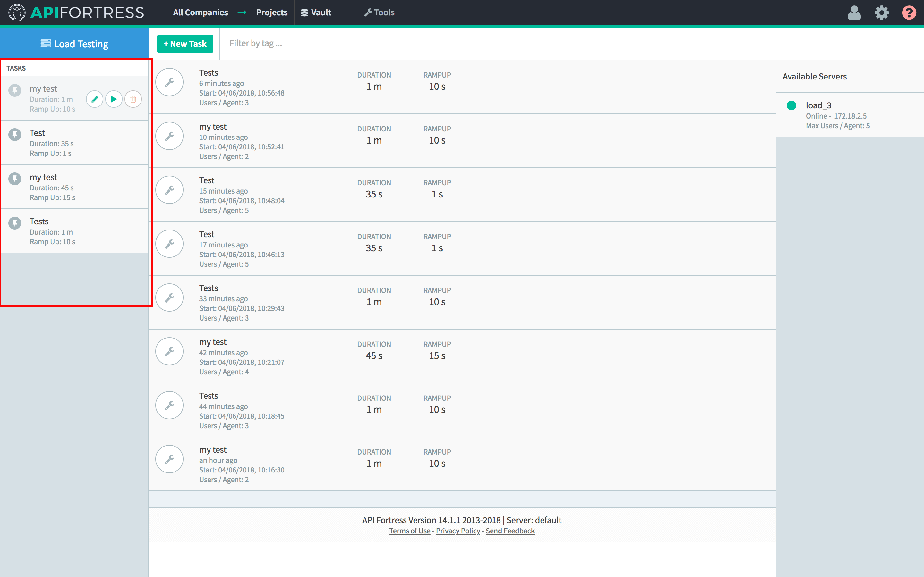Click the pencil icon on the my test task
Image resolution: width=924 pixels, height=577 pixels.
coord(94,99)
